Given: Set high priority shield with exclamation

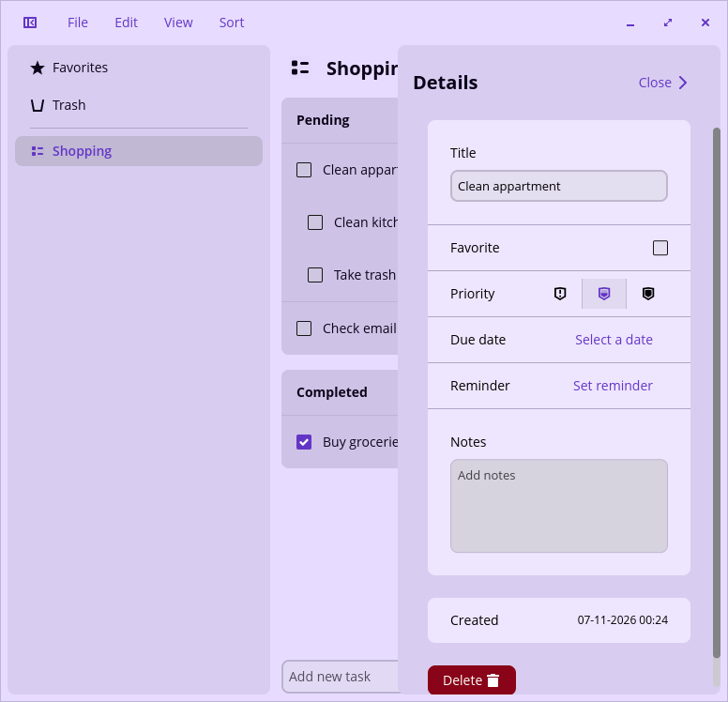Looking at the screenshot, I should point(560,294).
